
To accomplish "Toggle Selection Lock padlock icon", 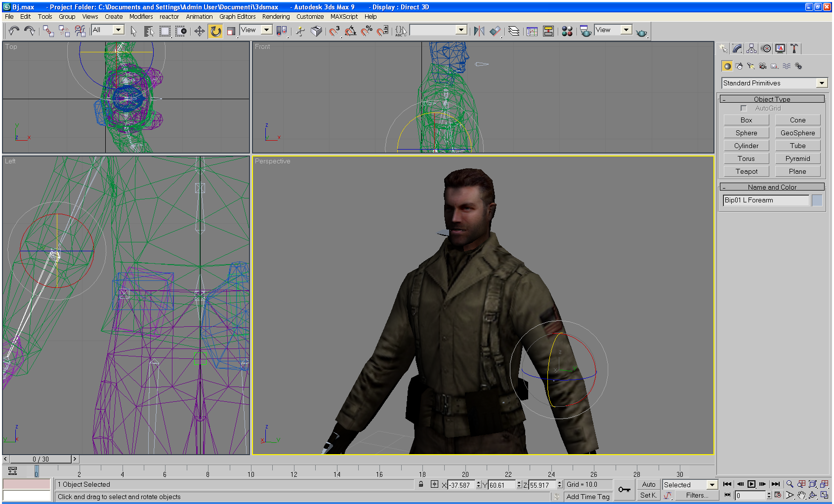I will pos(421,484).
